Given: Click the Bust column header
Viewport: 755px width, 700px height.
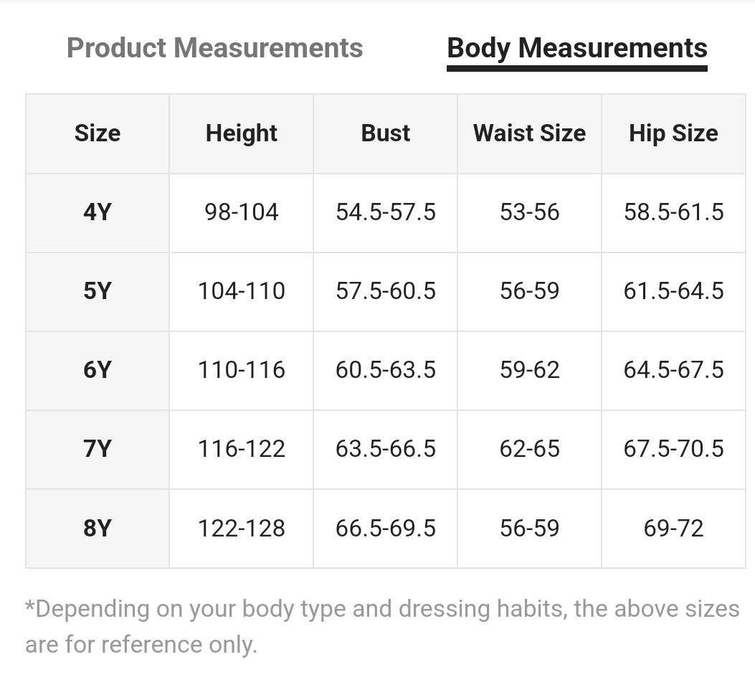Looking at the screenshot, I should pyautogui.click(x=386, y=133).
